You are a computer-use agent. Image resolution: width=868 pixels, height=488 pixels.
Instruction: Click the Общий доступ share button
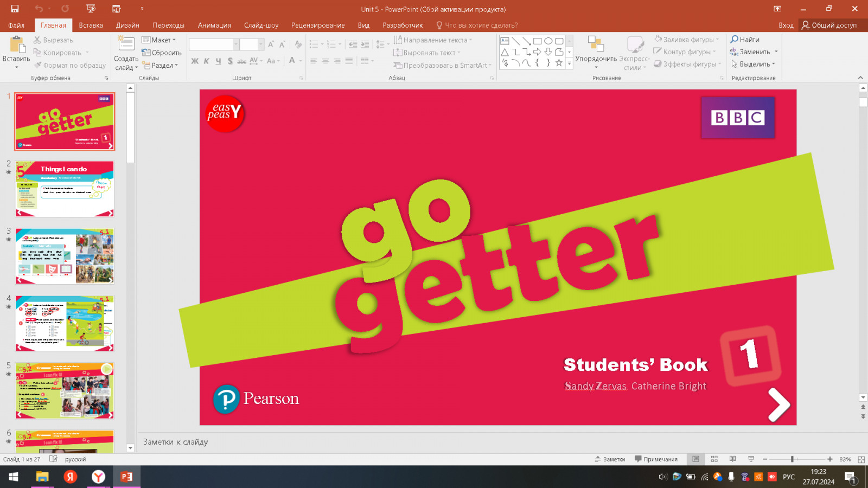[x=829, y=25]
